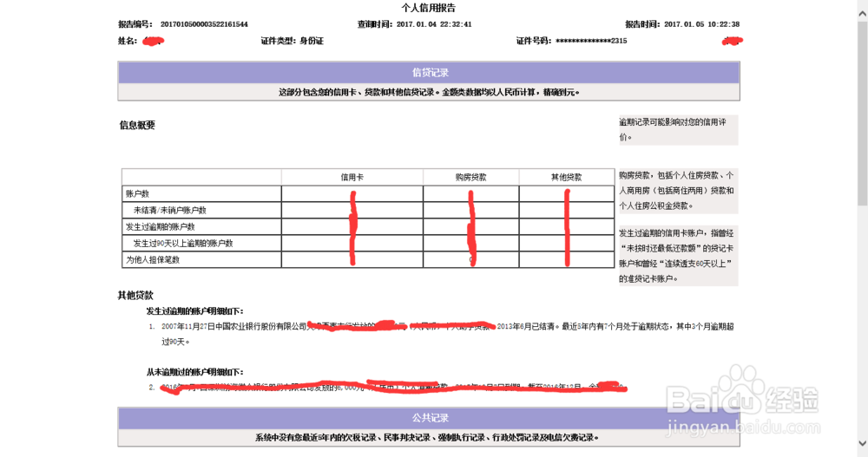Click the sentence 系统中没有您最近5年内的欠税记录

pos(427,438)
